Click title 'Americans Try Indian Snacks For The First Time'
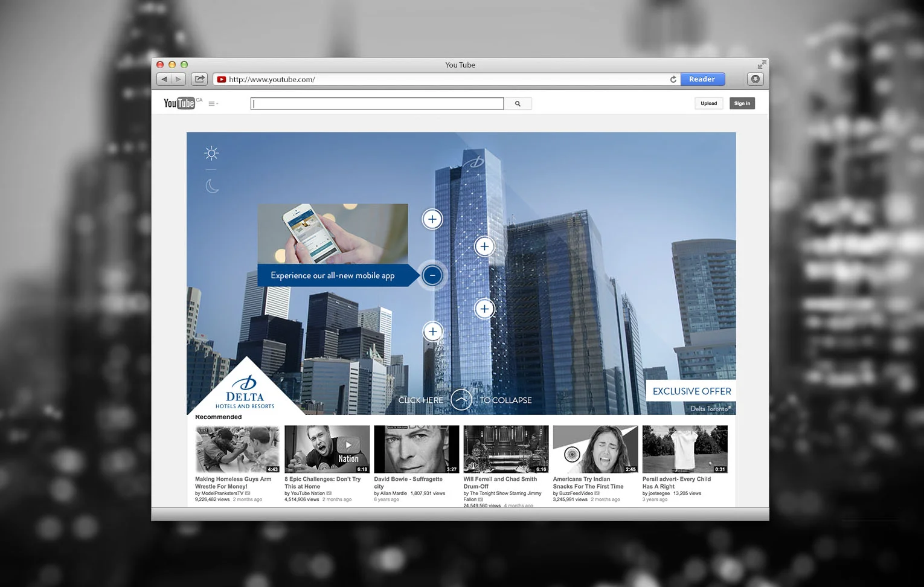 click(x=588, y=483)
